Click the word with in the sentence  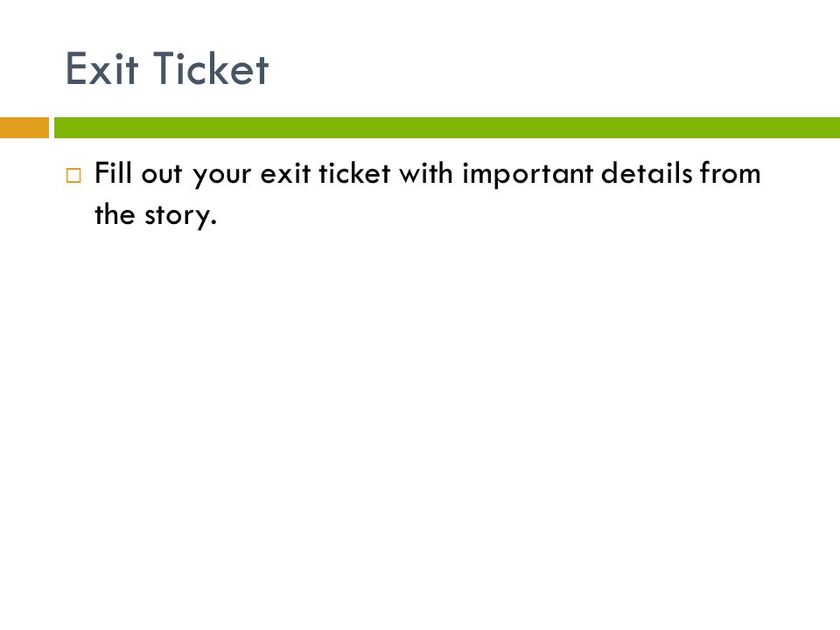[426, 173]
